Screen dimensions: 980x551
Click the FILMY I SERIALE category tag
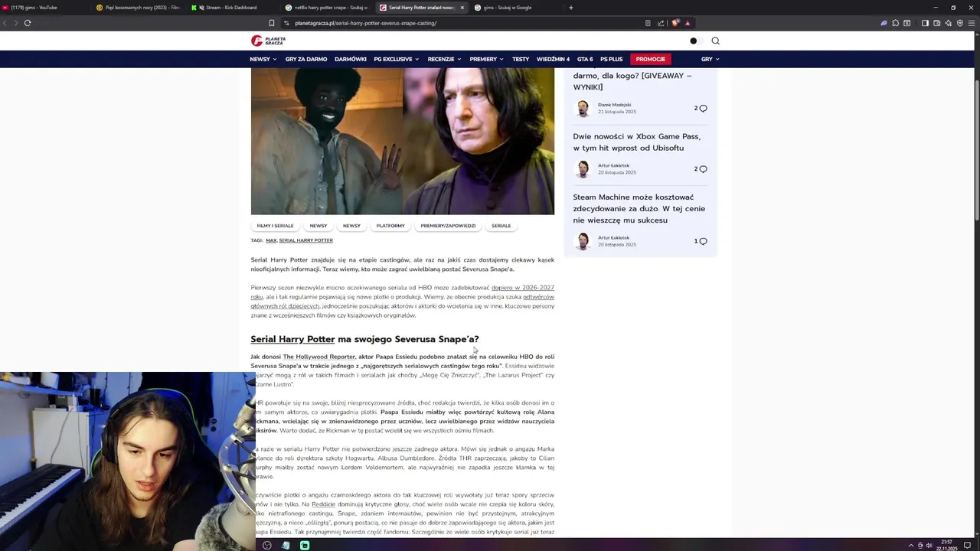pos(275,226)
